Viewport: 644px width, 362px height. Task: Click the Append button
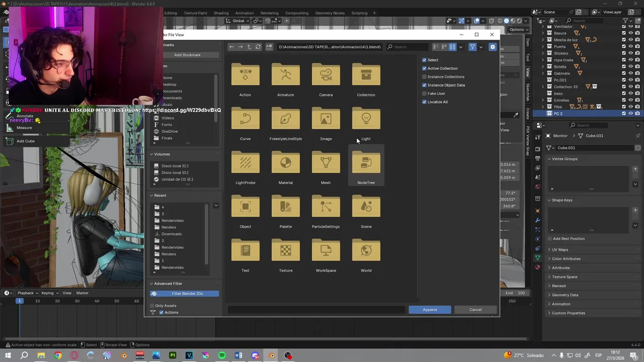(x=430, y=310)
